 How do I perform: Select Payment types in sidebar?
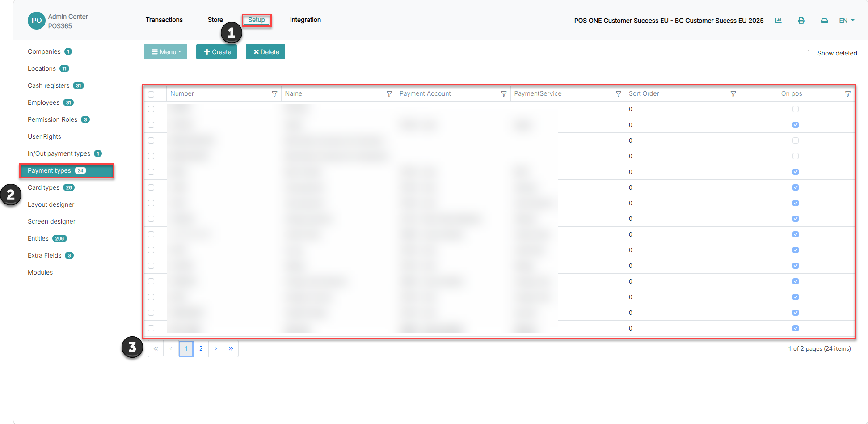[67, 170]
